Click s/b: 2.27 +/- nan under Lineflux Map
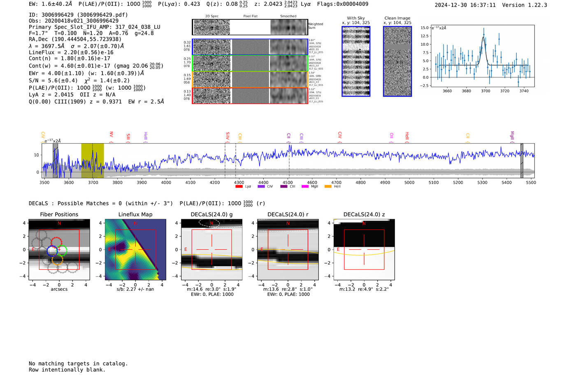This screenshot has width=576, height=392. 135,289
